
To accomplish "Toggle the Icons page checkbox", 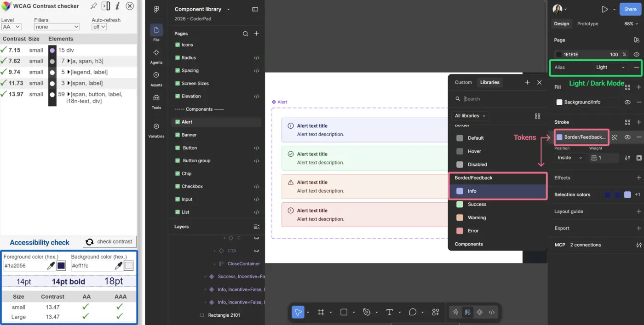I will pyautogui.click(x=178, y=45).
